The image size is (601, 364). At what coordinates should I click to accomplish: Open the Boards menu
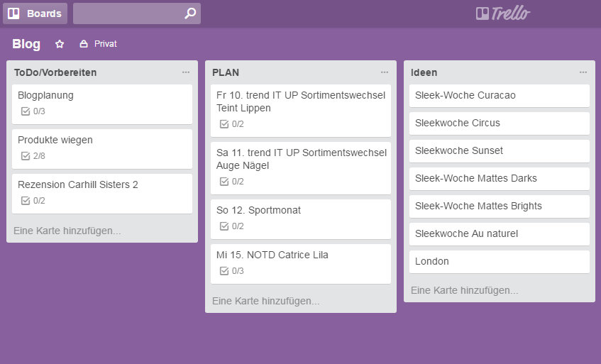point(35,13)
